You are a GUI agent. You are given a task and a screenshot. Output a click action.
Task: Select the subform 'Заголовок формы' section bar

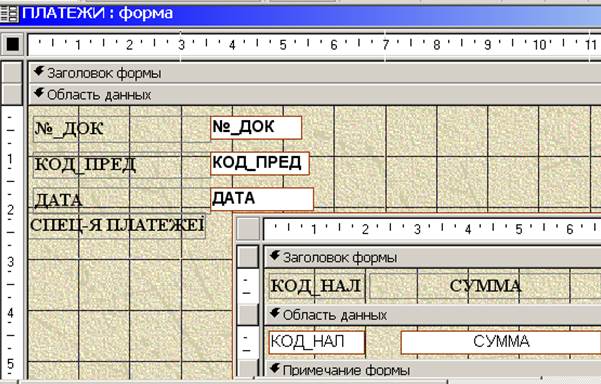coord(432,258)
